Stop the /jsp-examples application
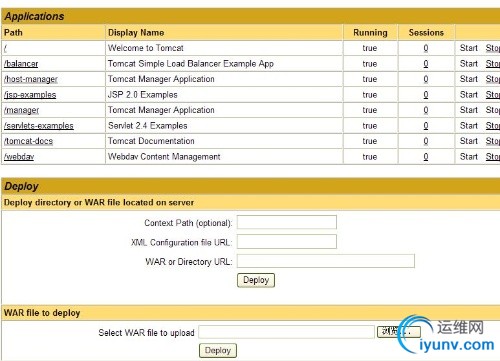The height and width of the screenshot is (361, 500). coord(493,95)
